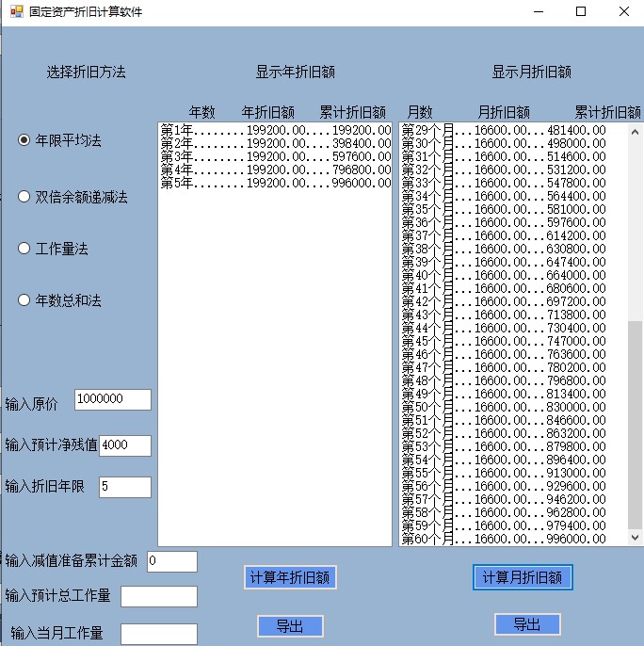
Task: Select the 第3年 depreciation row
Action: tap(276, 156)
